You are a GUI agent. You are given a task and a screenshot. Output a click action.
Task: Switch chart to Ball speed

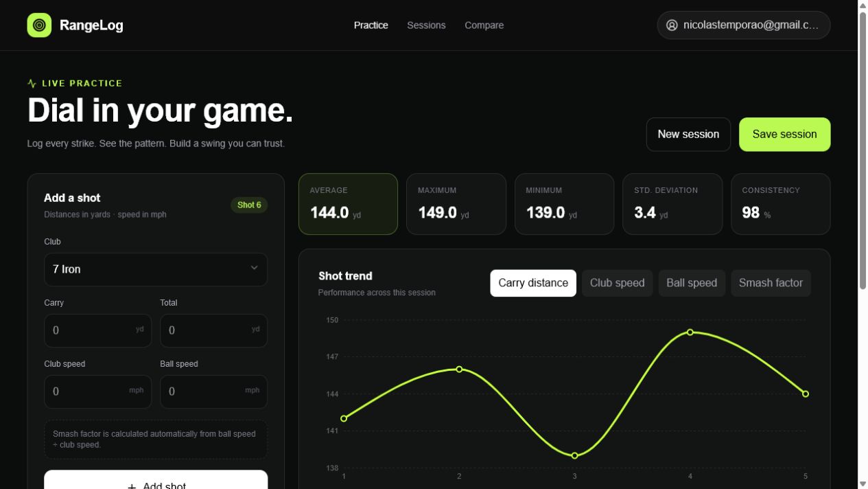pyautogui.click(x=692, y=283)
